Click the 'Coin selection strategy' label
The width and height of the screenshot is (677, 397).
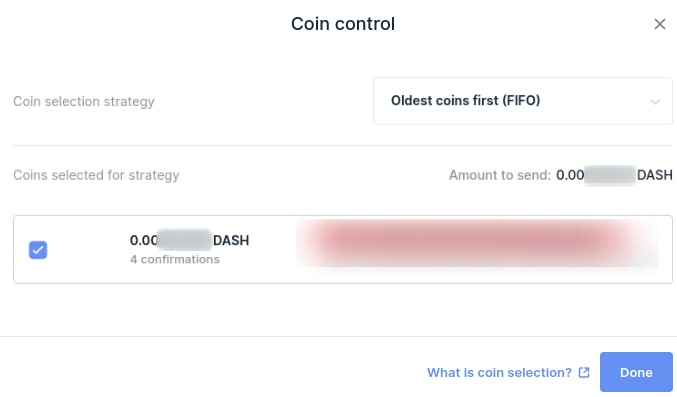pos(84,102)
